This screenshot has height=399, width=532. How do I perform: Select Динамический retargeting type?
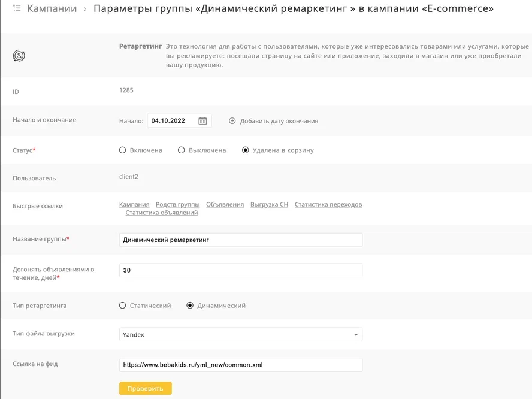point(191,305)
